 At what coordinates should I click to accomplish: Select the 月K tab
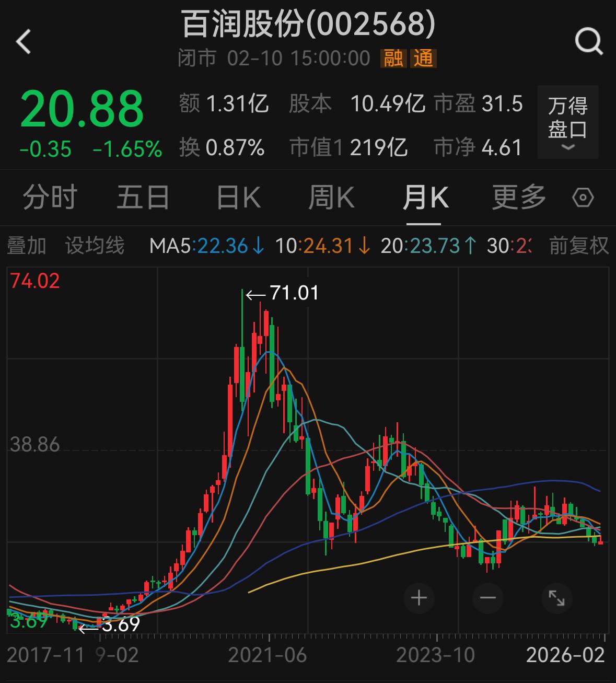425,198
